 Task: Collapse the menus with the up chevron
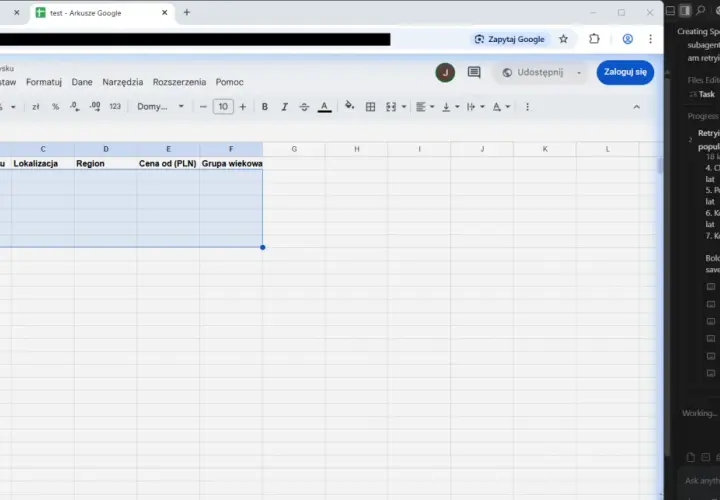coord(636,107)
